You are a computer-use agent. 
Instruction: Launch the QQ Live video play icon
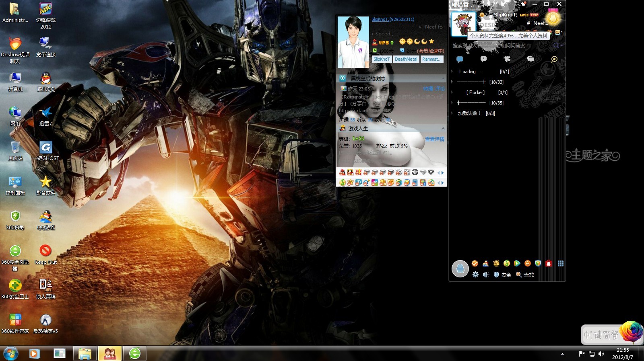[x=517, y=263]
